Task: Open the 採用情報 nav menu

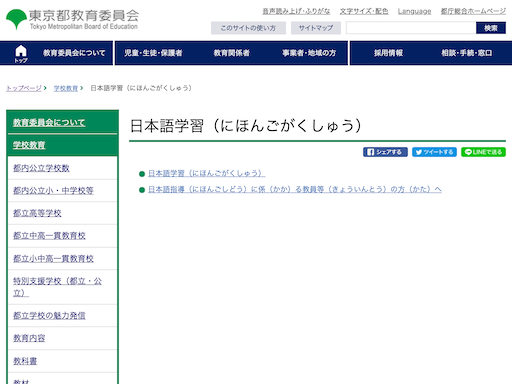Action: [x=388, y=53]
